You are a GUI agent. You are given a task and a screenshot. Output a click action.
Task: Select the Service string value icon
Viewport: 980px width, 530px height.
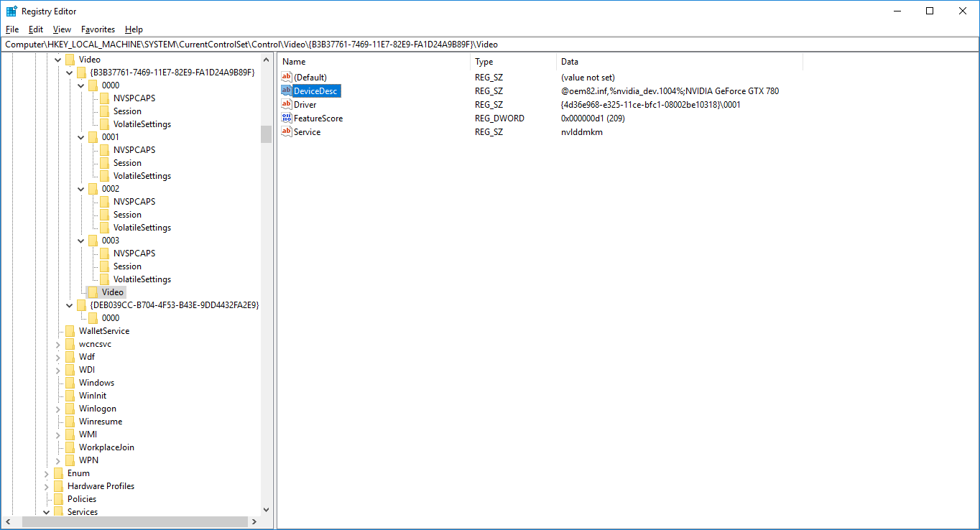287,132
